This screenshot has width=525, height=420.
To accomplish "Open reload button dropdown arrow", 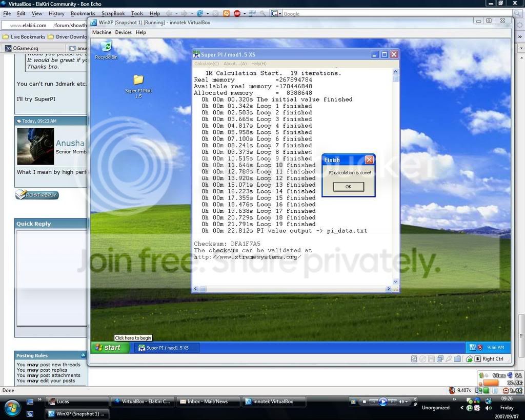I will (x=208, y=14).
